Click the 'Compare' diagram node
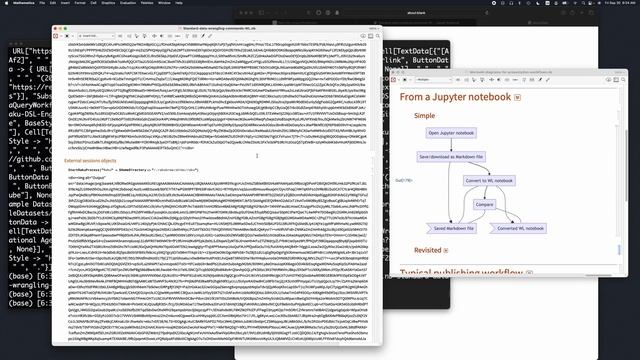 tap(484, 204)
